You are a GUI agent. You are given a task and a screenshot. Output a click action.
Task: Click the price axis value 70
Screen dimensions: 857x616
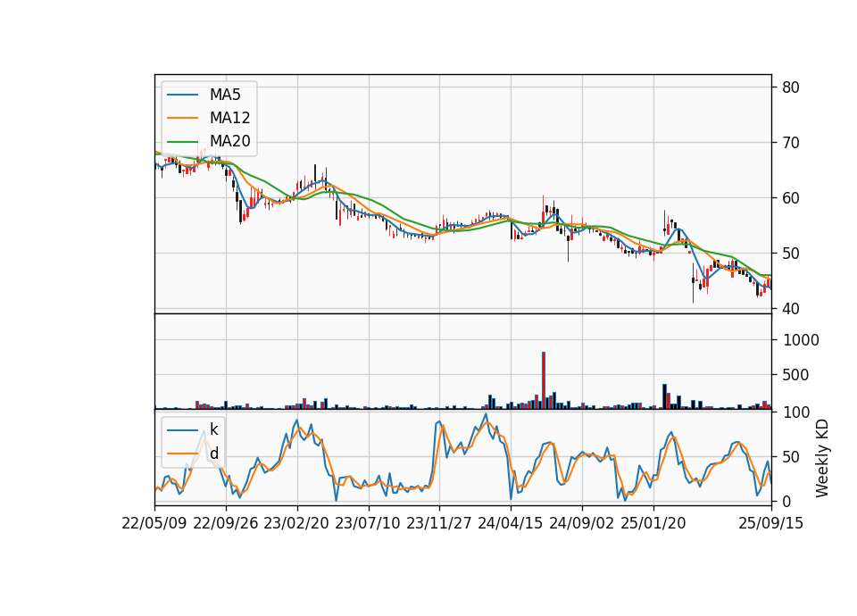click(791, 143)
